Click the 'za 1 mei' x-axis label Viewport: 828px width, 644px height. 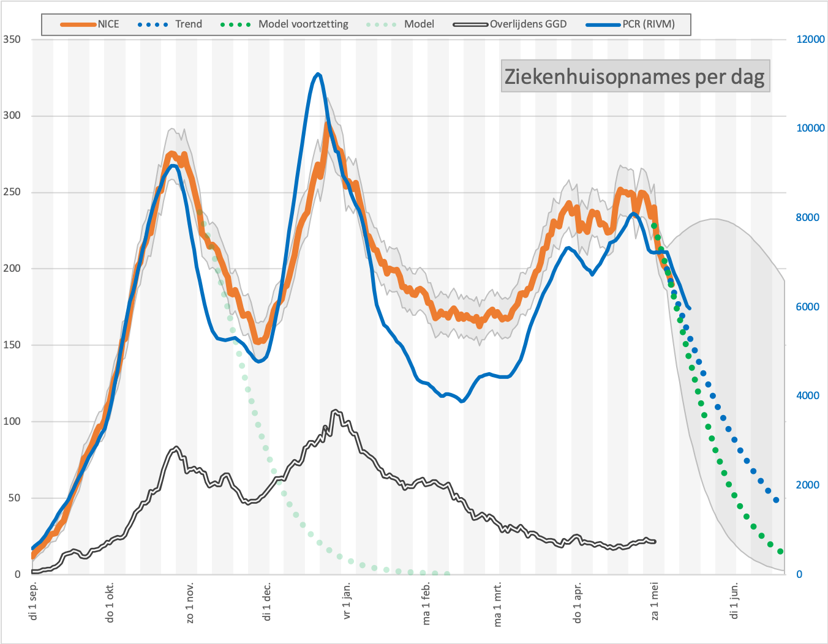(x=655, y=601)
